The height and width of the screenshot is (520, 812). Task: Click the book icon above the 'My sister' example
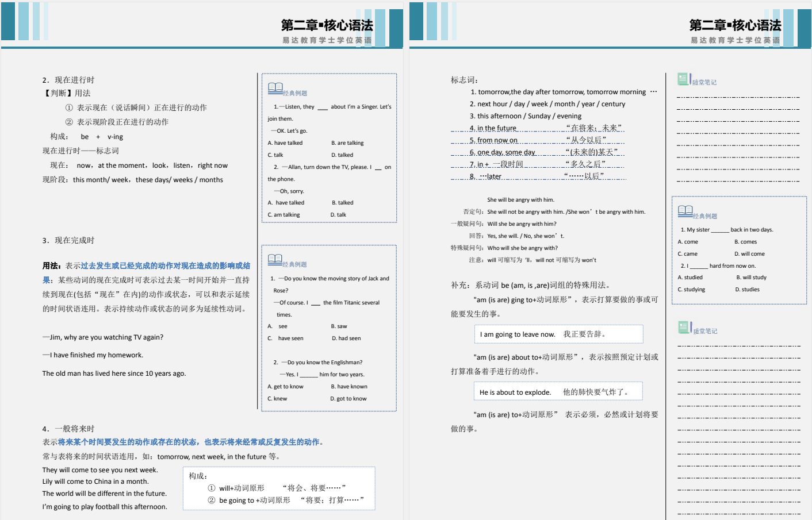(685, 211)
